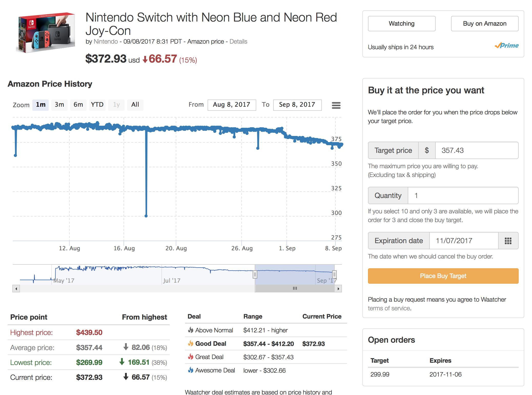532x395 pixels.
Task: Click the Good Deal flame icon
Action: 190,343
